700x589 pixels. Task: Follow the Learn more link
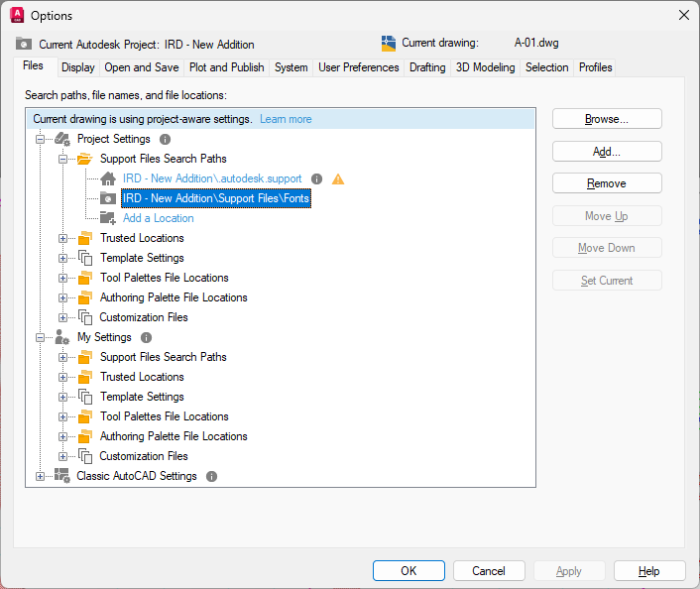[286, 119]
